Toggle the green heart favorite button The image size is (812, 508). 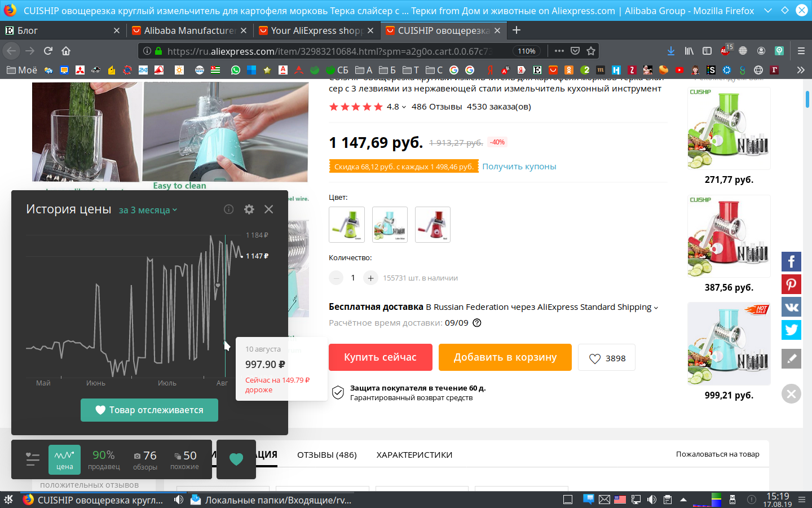pyautogui.click(x=236, y=459)
